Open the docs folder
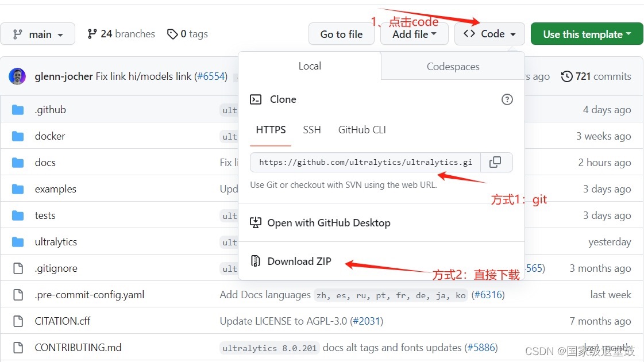Screen dimensions: 644x362 [45, 162]
